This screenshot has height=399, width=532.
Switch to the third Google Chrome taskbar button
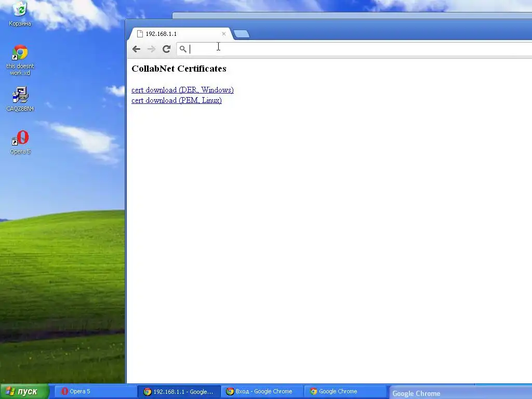tap(345, 392)
